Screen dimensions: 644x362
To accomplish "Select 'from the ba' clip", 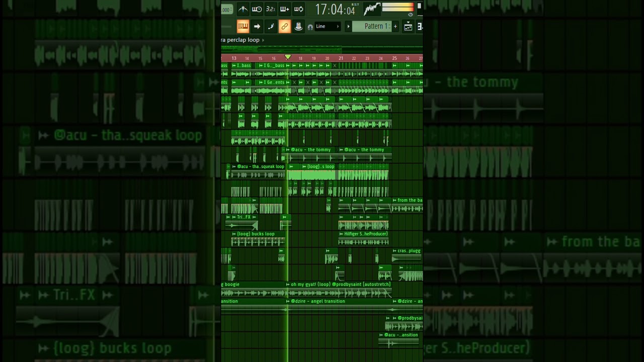I will [407, 206].
